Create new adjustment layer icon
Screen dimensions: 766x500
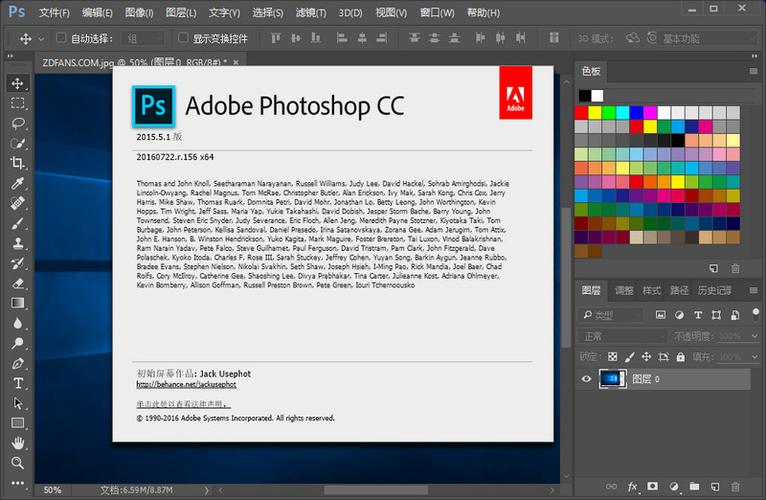(674, 486)
